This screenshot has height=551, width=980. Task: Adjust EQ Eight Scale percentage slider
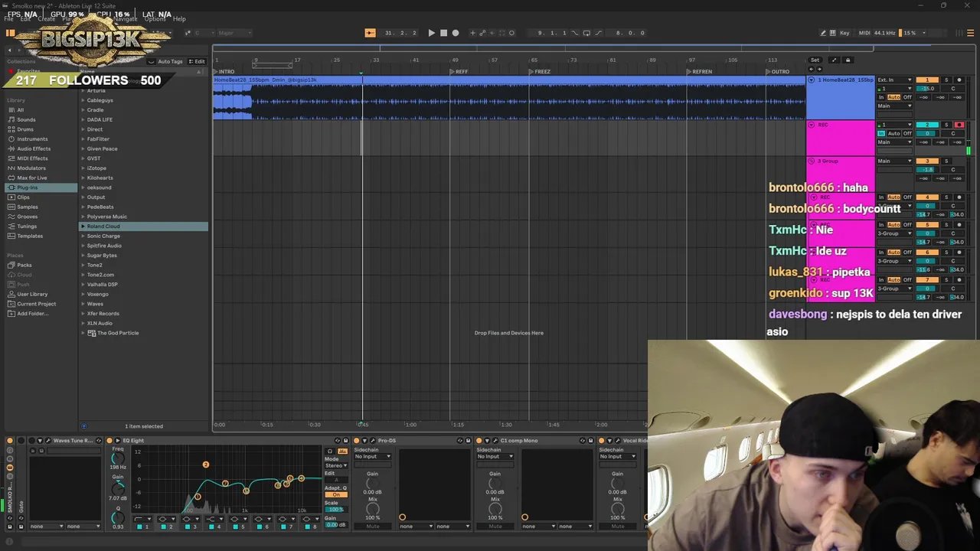coord(335,510)
